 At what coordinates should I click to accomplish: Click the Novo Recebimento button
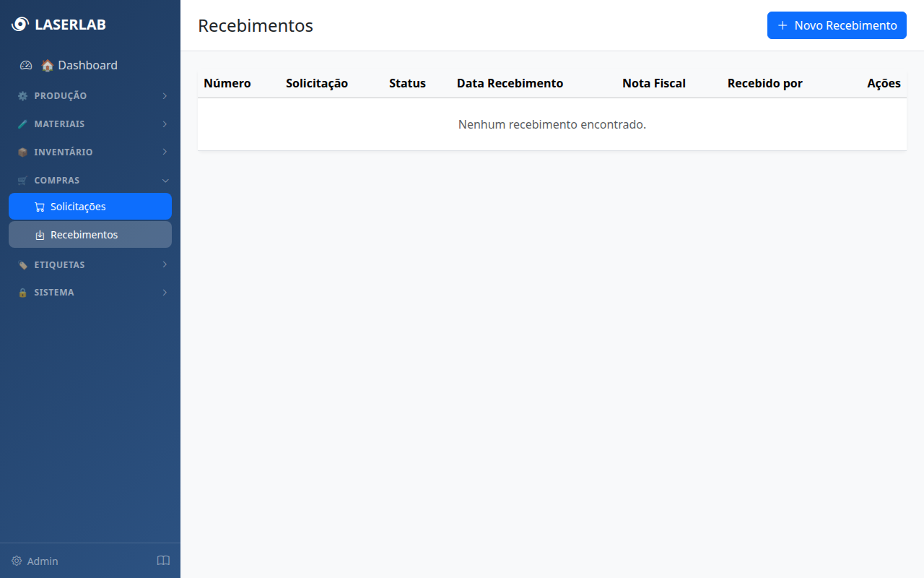pos(837,25)
